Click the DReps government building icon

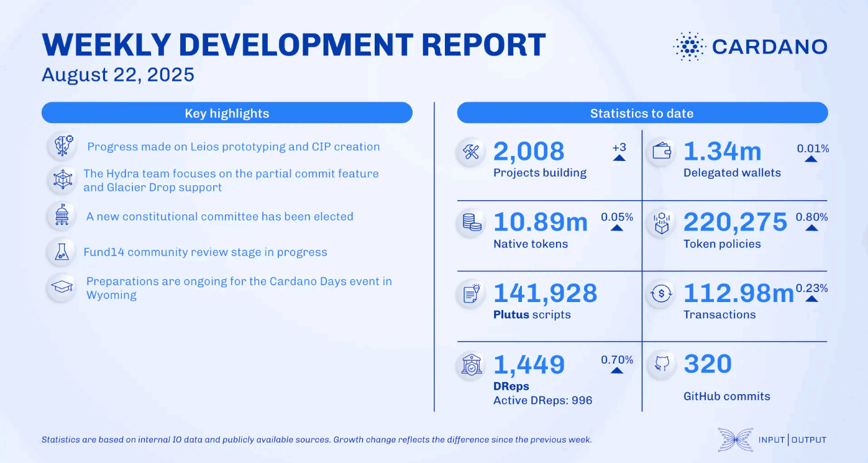pos(470,365)
